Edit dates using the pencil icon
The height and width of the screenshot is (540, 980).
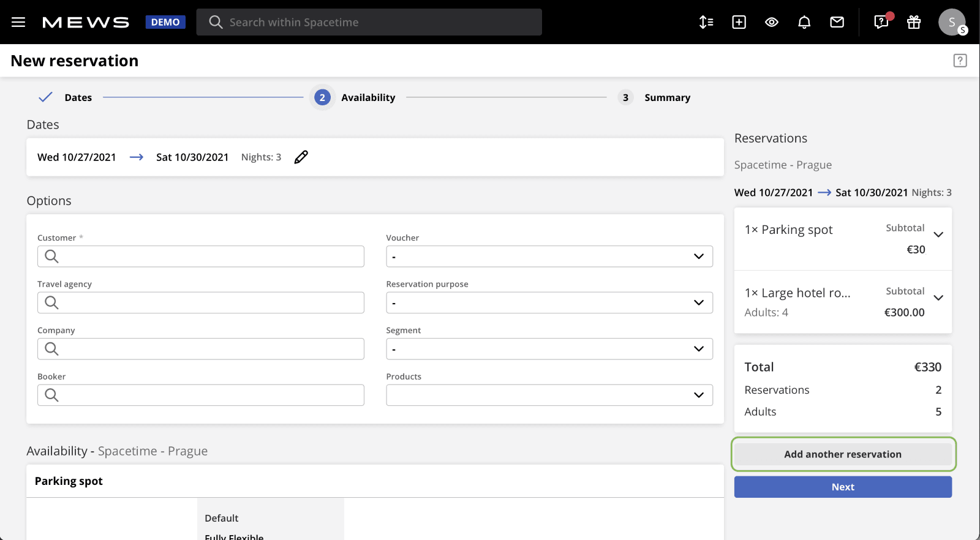[x=301, y=157]
